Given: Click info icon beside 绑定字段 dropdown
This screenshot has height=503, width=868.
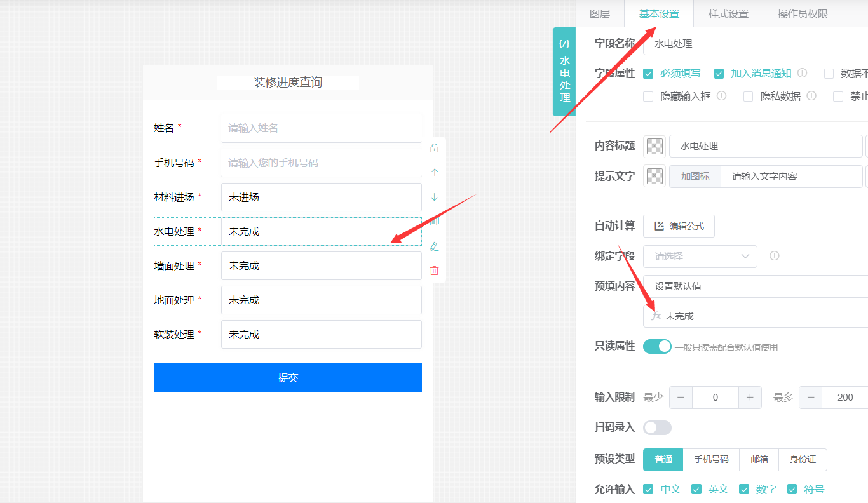Looking at the screenshot, I should (x=775, y=256).
